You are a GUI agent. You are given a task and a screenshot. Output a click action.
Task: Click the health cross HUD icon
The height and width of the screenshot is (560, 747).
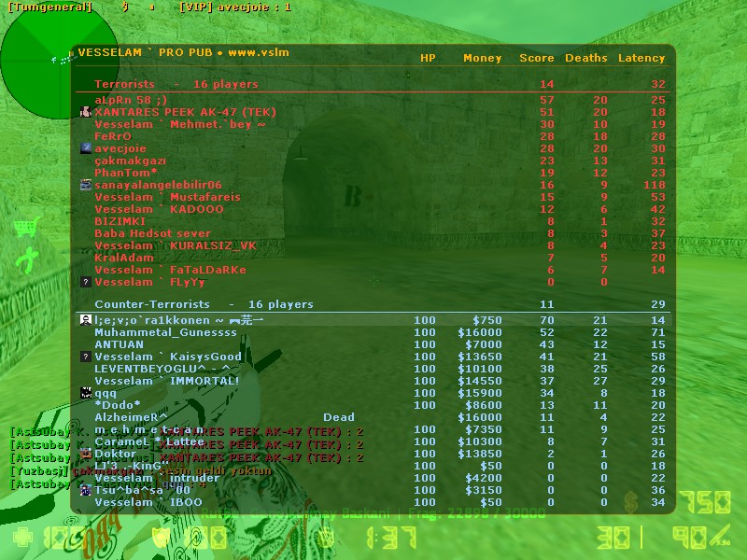pyautogui.click(x=23, y=538)
